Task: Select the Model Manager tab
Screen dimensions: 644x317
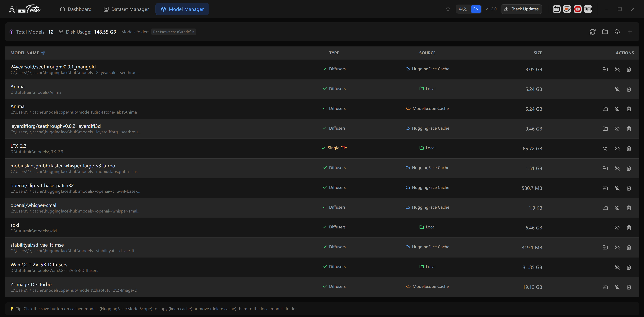Action: (x=182, y=9)
